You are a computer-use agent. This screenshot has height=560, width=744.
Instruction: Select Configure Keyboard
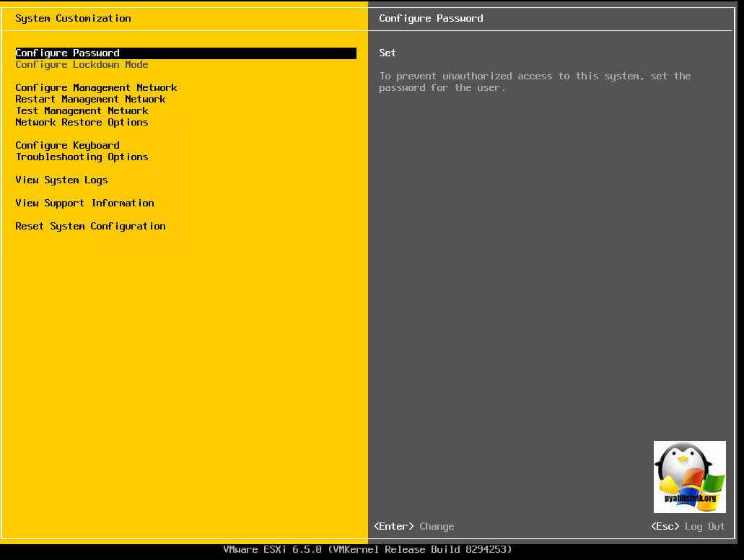coord(67,145)
